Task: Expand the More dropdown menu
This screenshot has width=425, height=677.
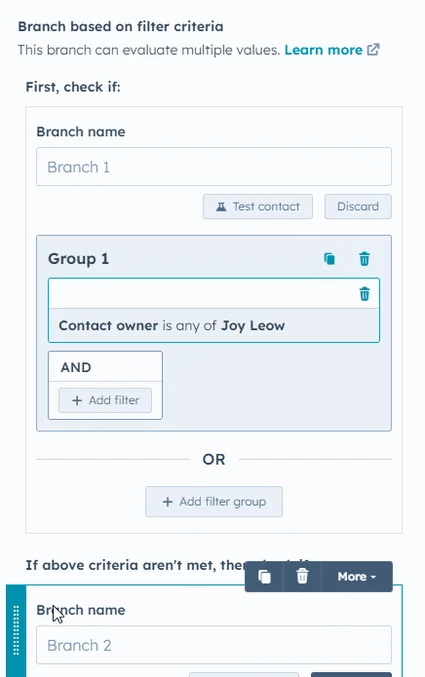Action: (357, 576)
